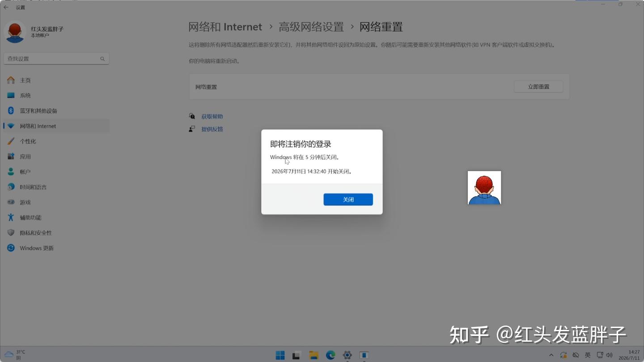The height and width of the screenshot is (362, 644).
Task: Open the 提供反馈 link
Action: coord(212,129)
